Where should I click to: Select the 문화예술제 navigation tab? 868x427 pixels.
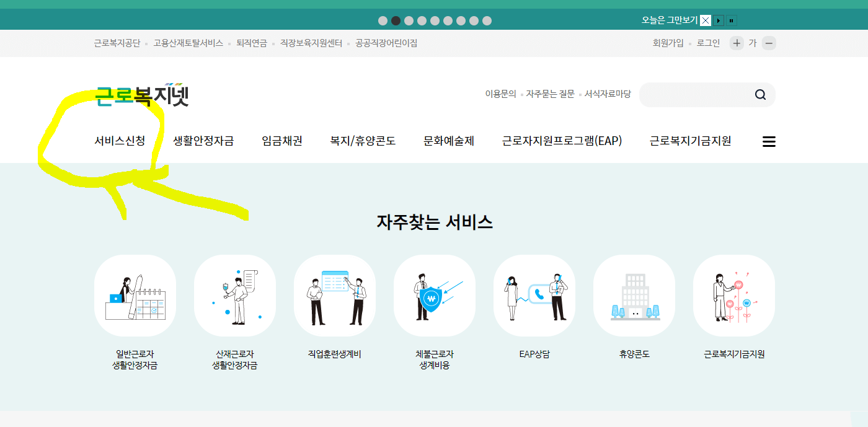pos(448,141)
